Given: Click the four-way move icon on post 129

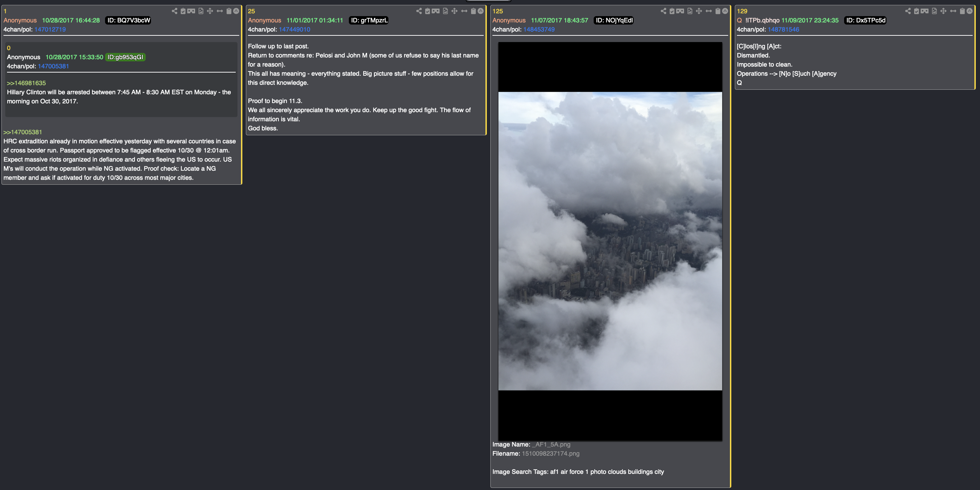Looking at the screenshot, I should tap(944, 11).
